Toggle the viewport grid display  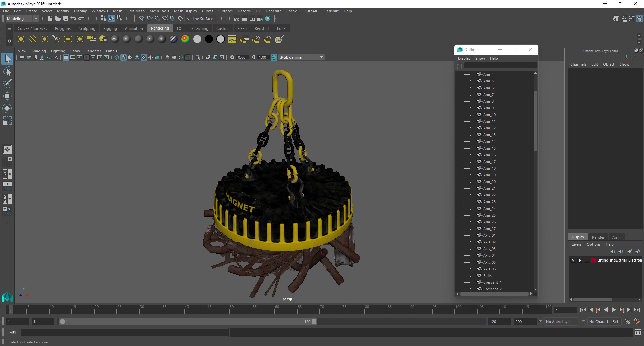coord(66,57)
